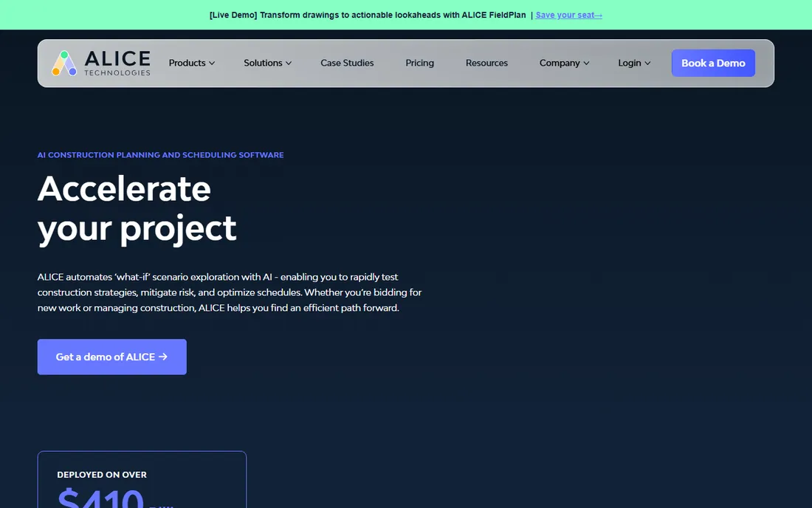Screen dimensions: 812x508
Task: Click Get a demo of ALICE button
Action: (112, 357)
